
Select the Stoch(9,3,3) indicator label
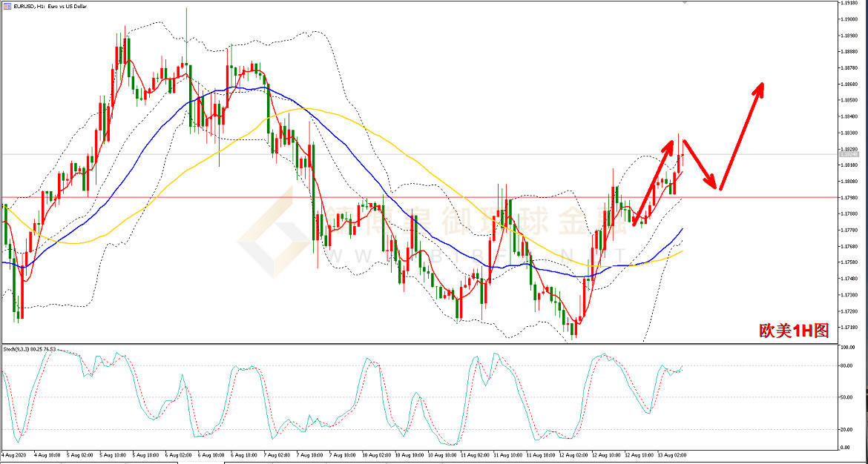[30, 348]
